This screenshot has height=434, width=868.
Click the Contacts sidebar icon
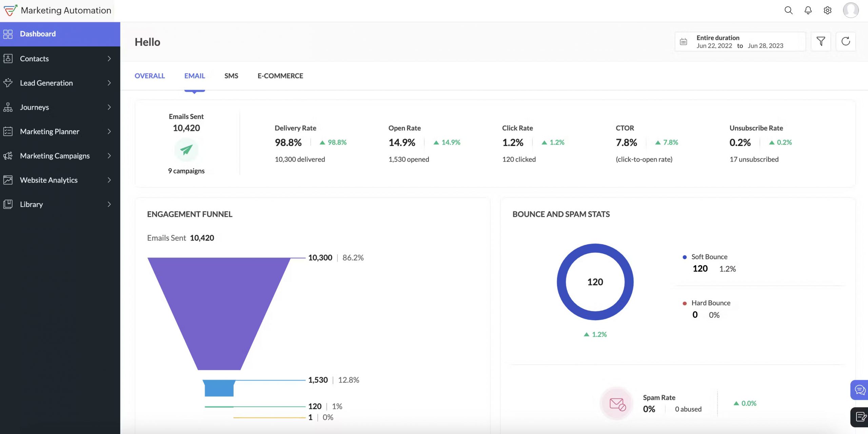(x=8, y=58)
